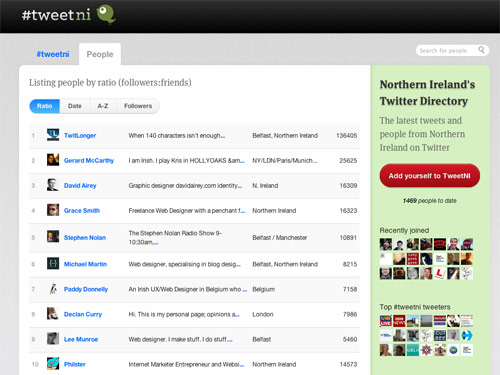Click Philster's avatar picture
Screen dimensions: 500x375
(x=53, y=364)
